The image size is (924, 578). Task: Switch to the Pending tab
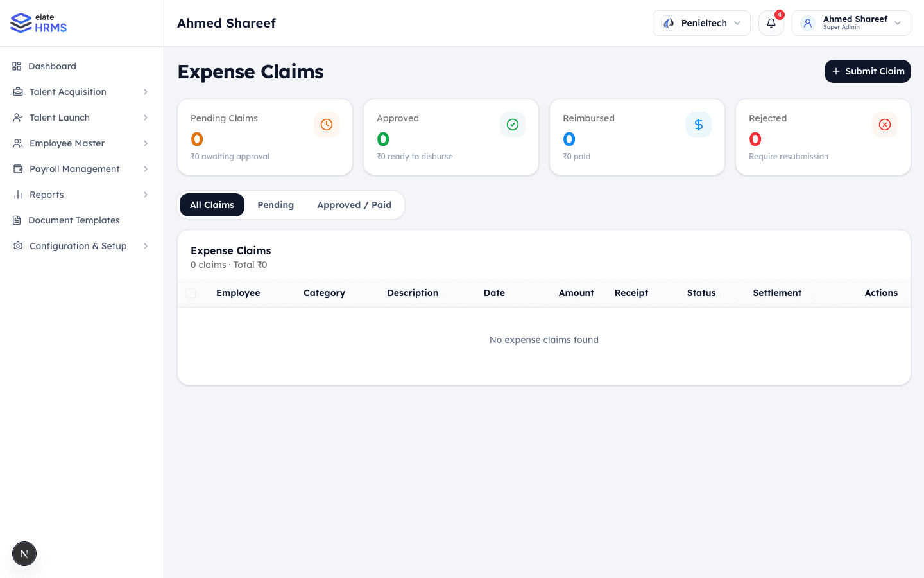(x=275, y=204)
